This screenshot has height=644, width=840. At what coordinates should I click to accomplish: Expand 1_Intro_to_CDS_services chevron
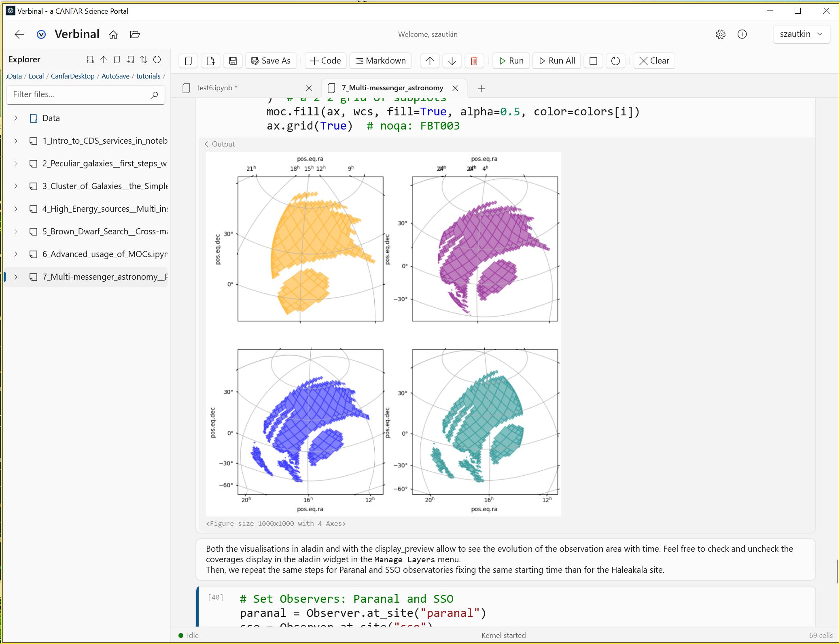[x=16, y=141]
